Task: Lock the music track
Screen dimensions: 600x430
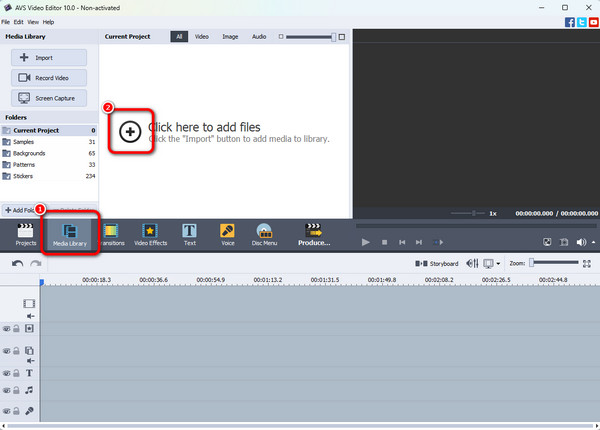Action: click(16, 390)
